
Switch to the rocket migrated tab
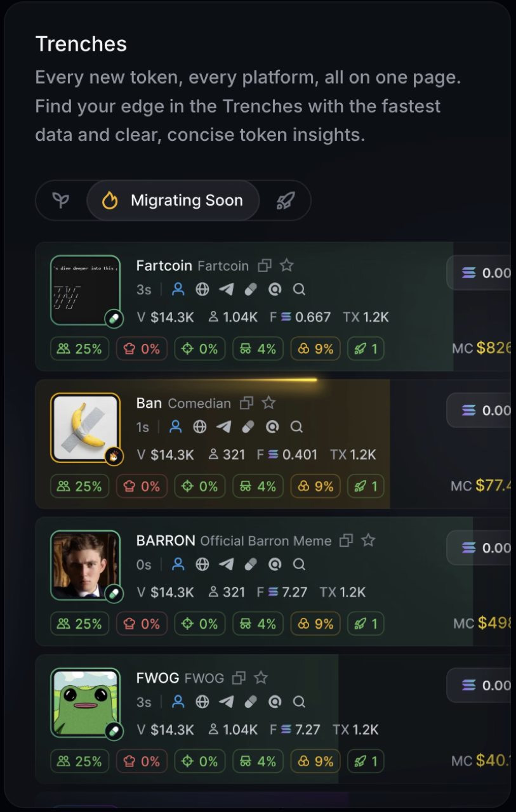[285, 201]
